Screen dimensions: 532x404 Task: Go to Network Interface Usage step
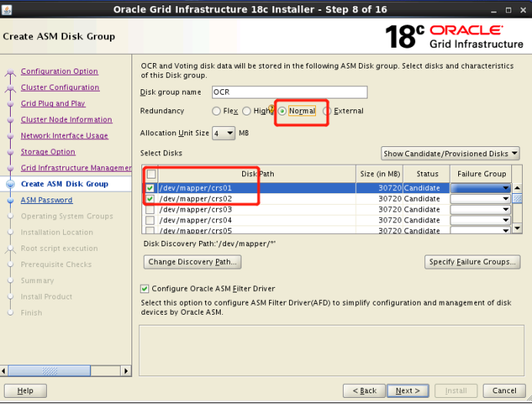tap(65, 135)
